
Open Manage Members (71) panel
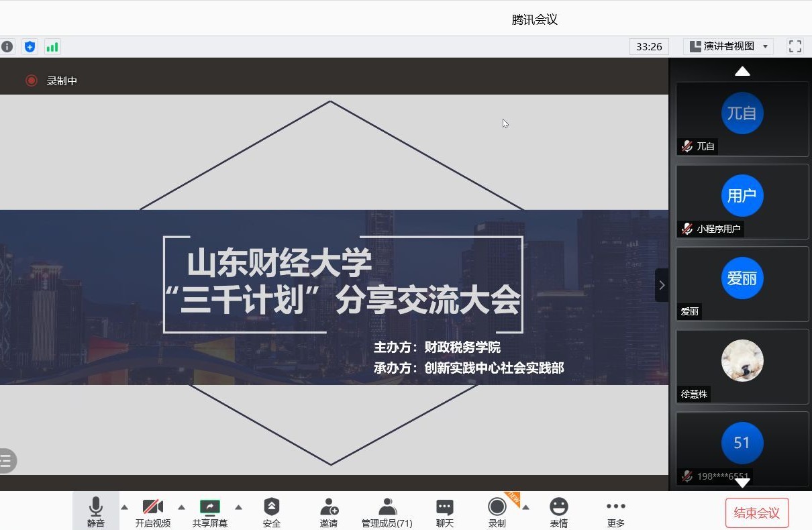tap(387, 513)
